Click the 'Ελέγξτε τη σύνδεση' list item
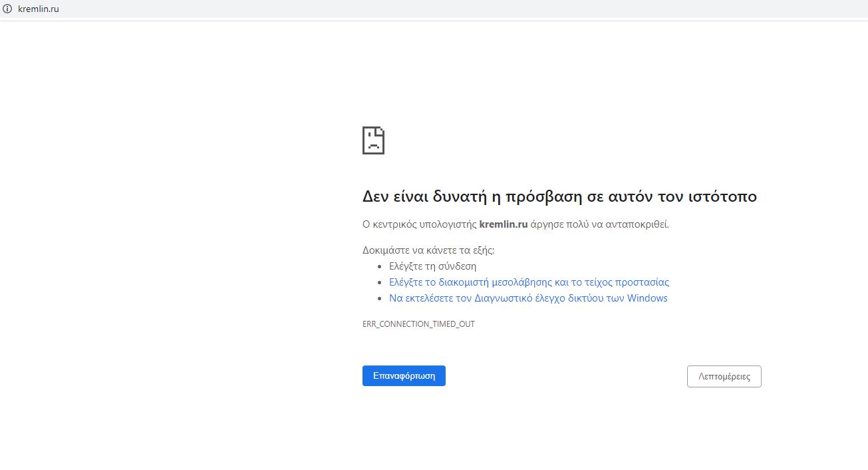This screenshot has height=470, width=868. [x=432, y=266]
